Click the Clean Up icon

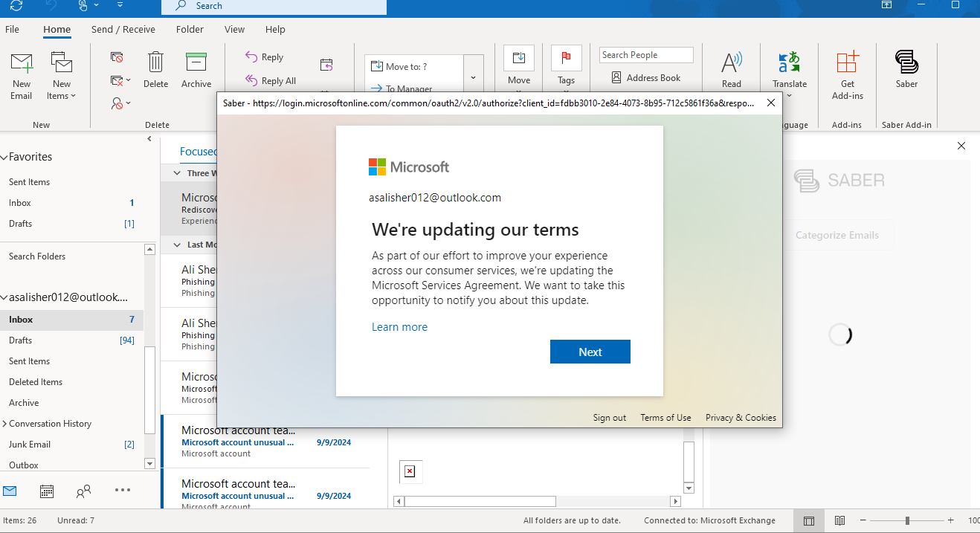tap(117, 80)
